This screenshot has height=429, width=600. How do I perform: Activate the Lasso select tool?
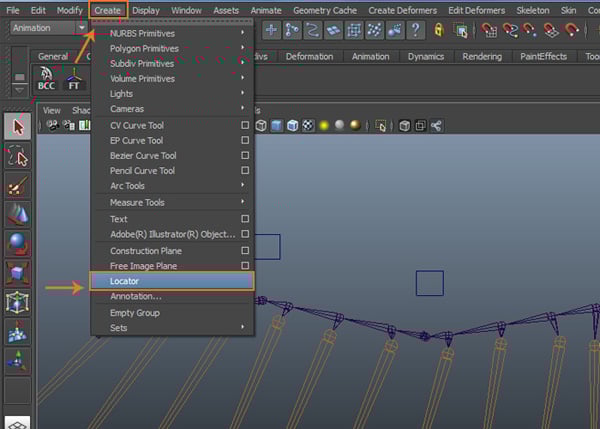(18, 156)
